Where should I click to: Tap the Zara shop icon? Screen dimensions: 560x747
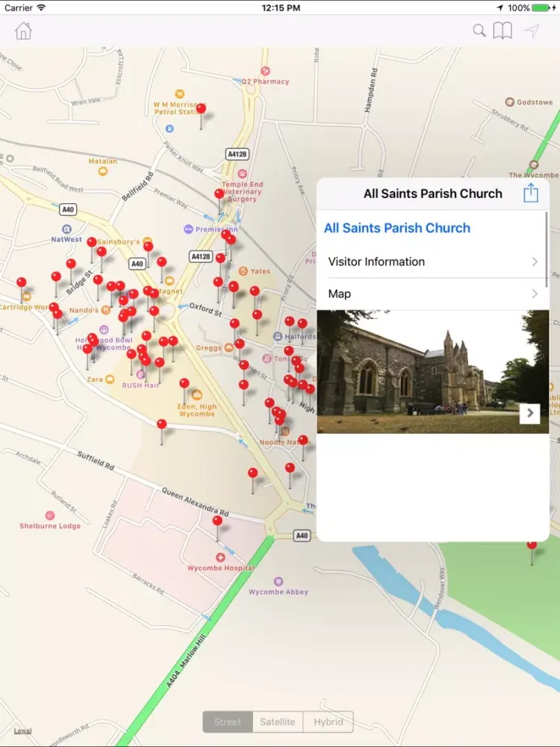(x=110, y=379)
